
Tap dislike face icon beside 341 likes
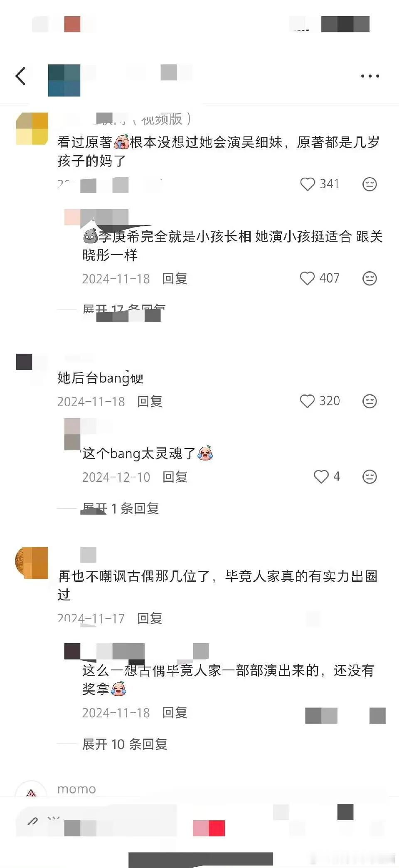[x=369, y=184]
